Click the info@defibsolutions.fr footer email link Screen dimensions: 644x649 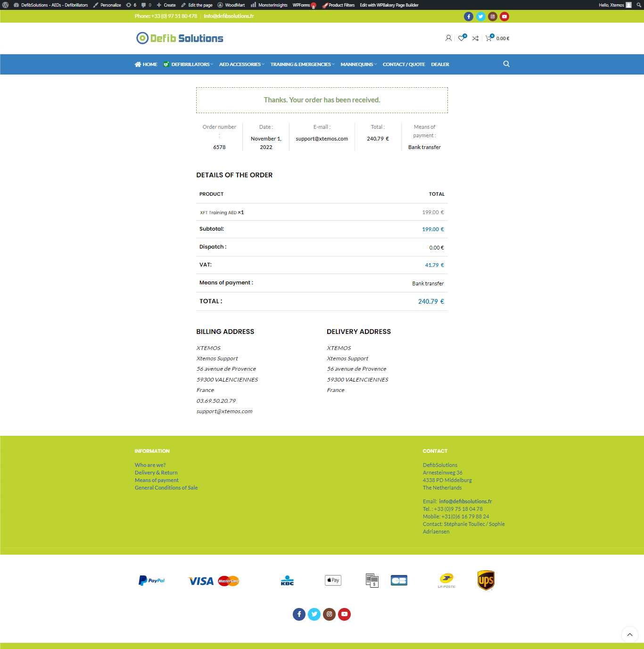465,501
